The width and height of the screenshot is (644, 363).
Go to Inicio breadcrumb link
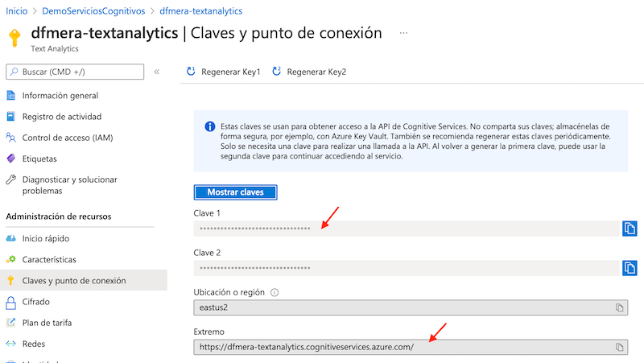(18, 11)
